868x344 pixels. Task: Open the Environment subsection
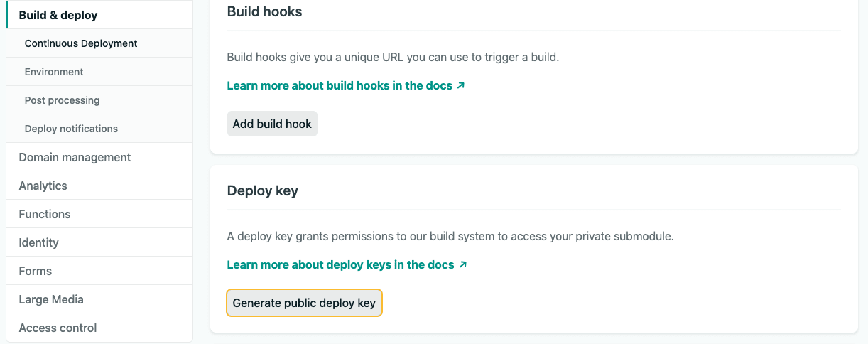click(x=99, y=72)
